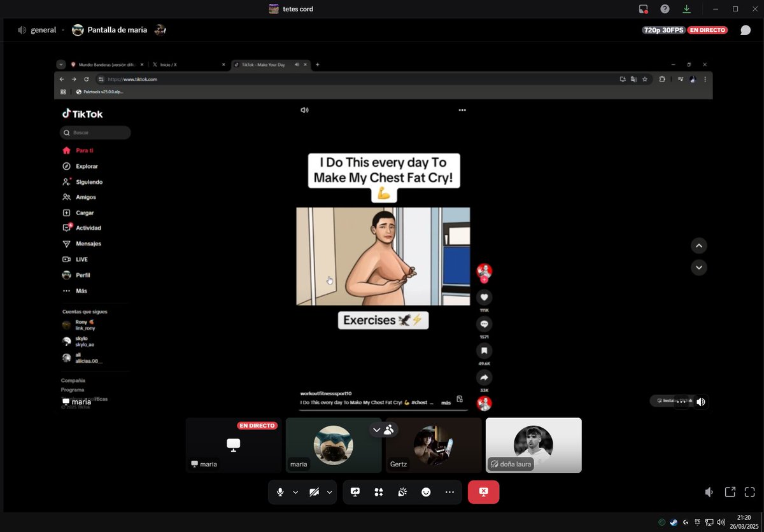
Task: Select Gertz participant tile
Action: [x=434, y=445]
